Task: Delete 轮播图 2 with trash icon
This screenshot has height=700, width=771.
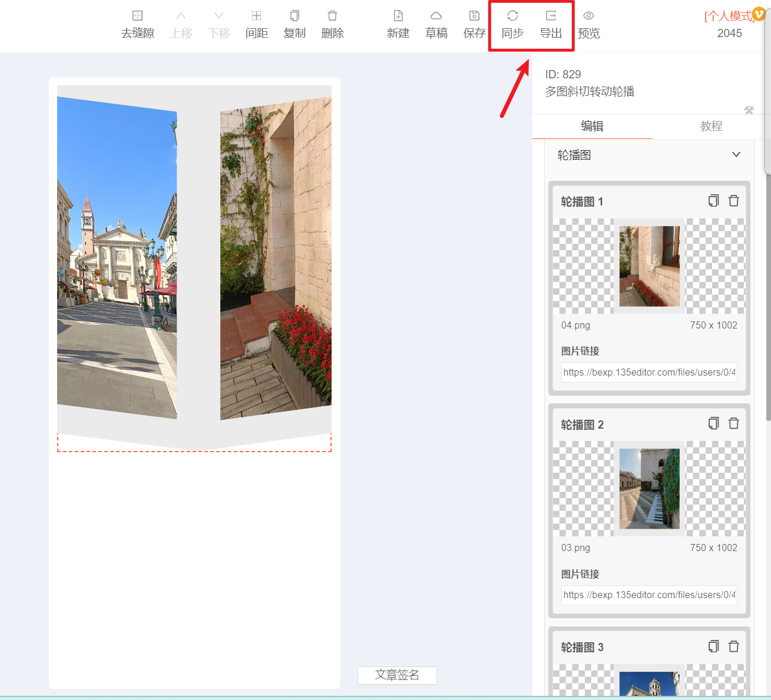Action: (x=734, y=423)
